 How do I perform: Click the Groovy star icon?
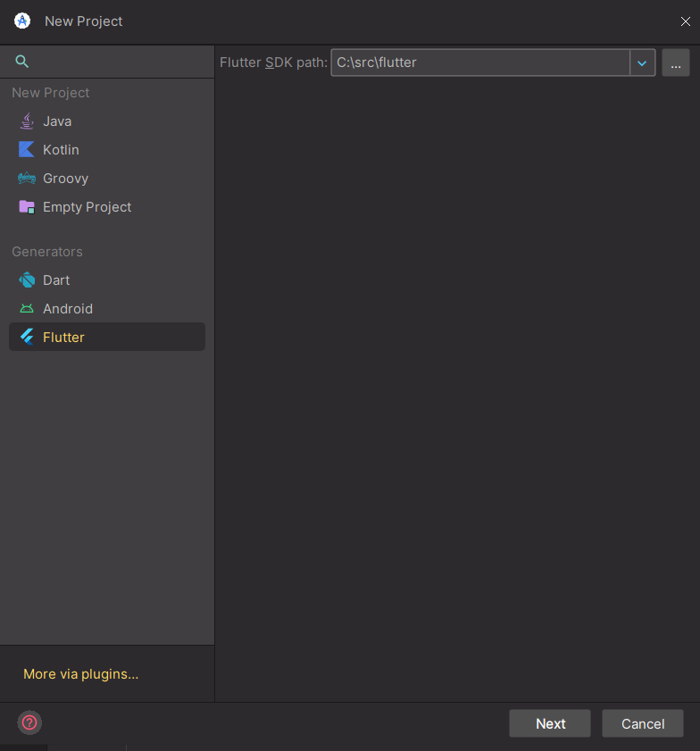click(27, 179)
